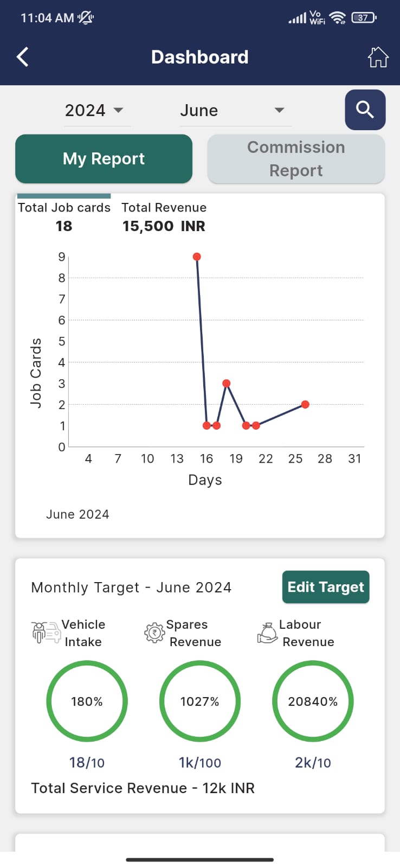Viewport: 400px width, 868px height.
Task: Tap the 1027% Spares Revenue progress ring
Action: tap(200, 701)
